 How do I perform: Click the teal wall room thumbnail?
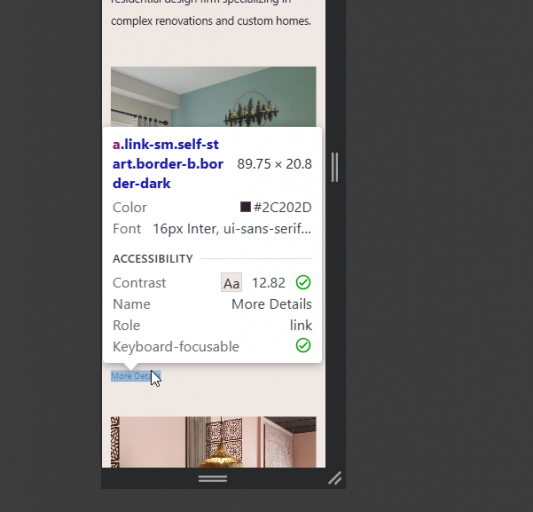pos(213,97)
